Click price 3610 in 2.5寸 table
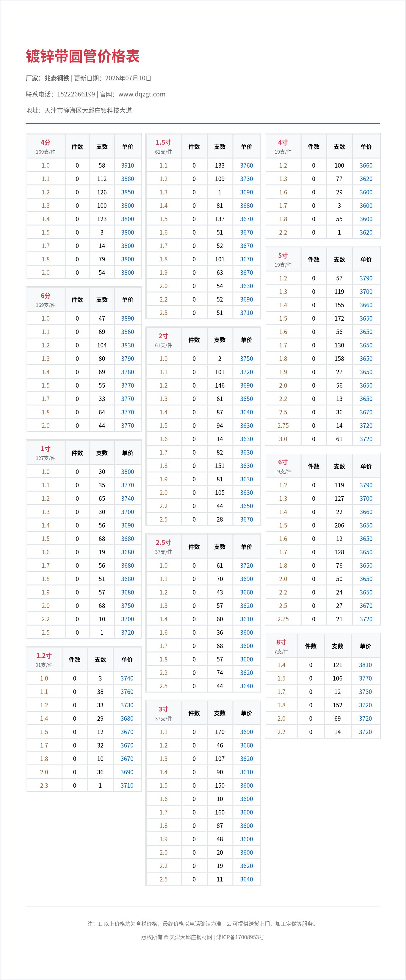Screen dimensions: 406x980 pyautogui.click(x=246, y=619)
